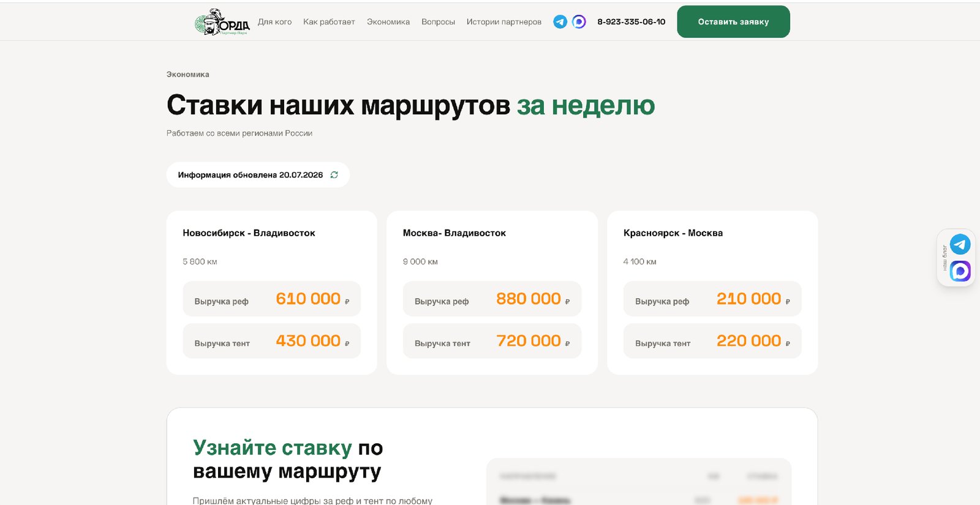
Task: Click the Узнайте ставку по вашему маршруту heading
Action: [288, 460]
